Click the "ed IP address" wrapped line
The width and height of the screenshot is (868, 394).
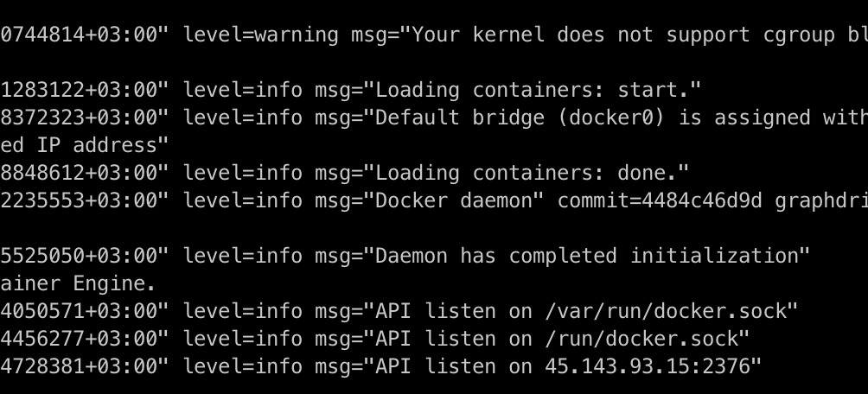[x=84, y=145]
